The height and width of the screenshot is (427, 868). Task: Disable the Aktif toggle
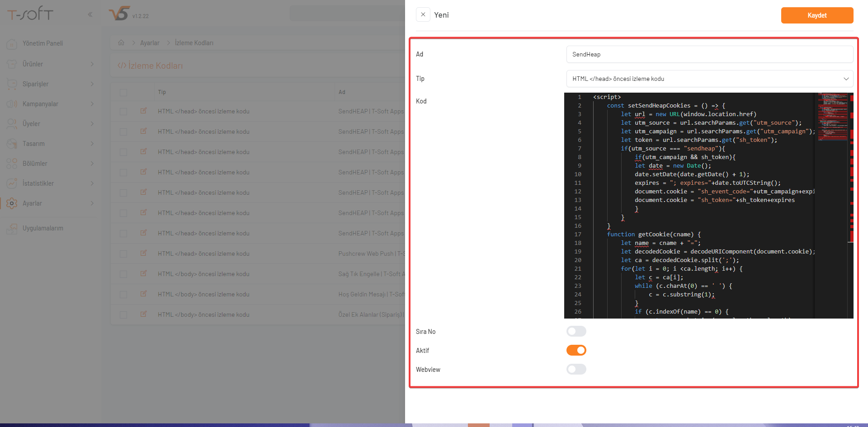point(576,350)
